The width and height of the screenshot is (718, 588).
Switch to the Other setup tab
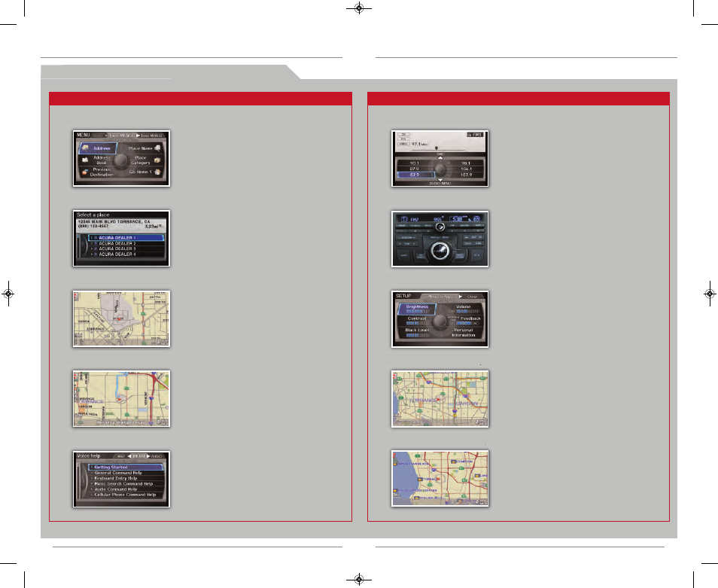tap(472, 297)
